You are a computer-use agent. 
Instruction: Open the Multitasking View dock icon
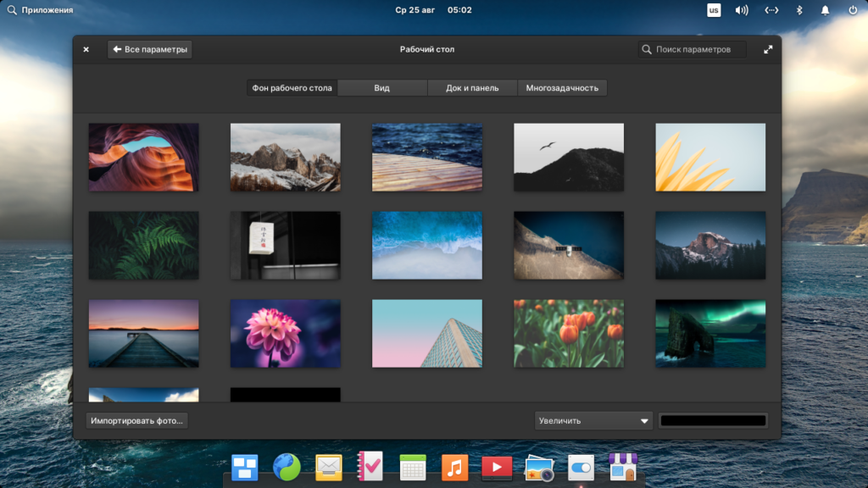tap(245, 467)
